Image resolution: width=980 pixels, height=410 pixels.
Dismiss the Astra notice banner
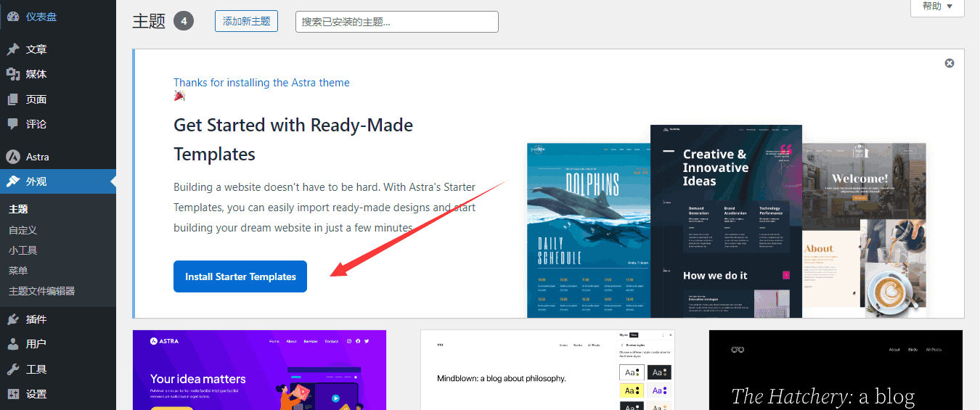[950, 63]
